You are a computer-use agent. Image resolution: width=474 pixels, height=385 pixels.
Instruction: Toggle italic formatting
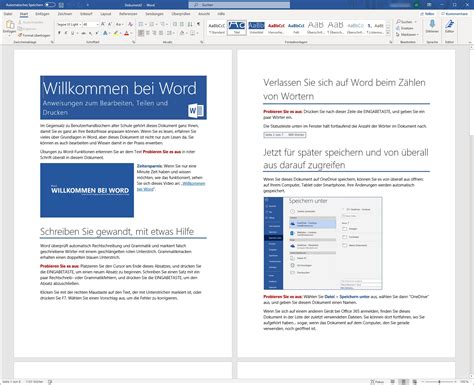pos(66,33)
